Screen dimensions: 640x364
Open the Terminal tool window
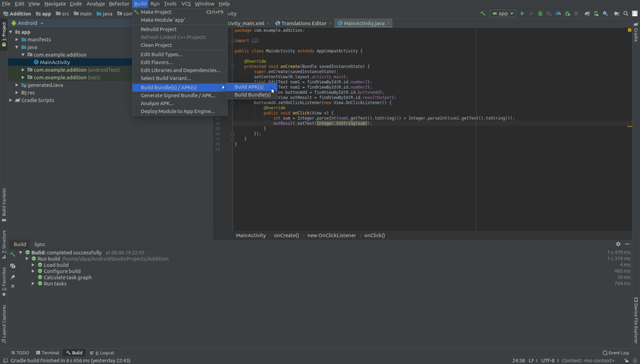[48, 353]
